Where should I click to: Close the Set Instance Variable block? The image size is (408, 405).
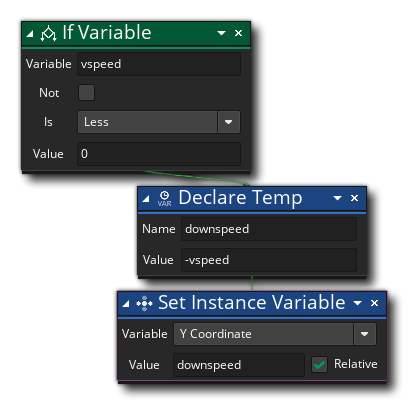click(x=374, y=303)
